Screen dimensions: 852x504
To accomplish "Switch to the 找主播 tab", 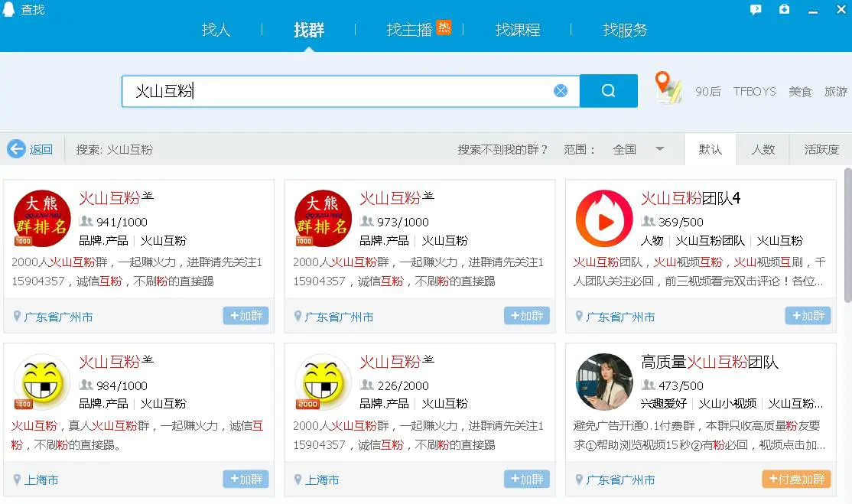I will (409, 29).
